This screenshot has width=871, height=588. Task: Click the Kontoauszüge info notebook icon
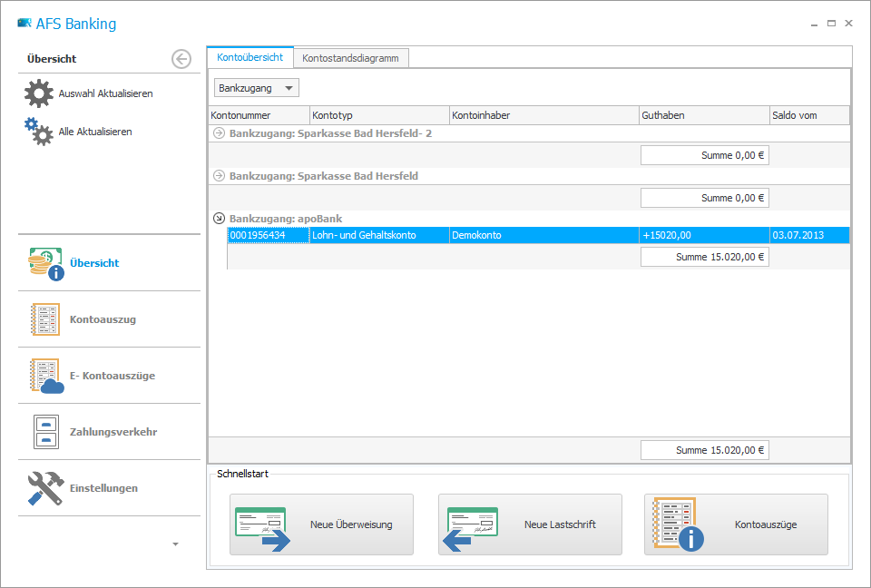(x=679, y=524)
